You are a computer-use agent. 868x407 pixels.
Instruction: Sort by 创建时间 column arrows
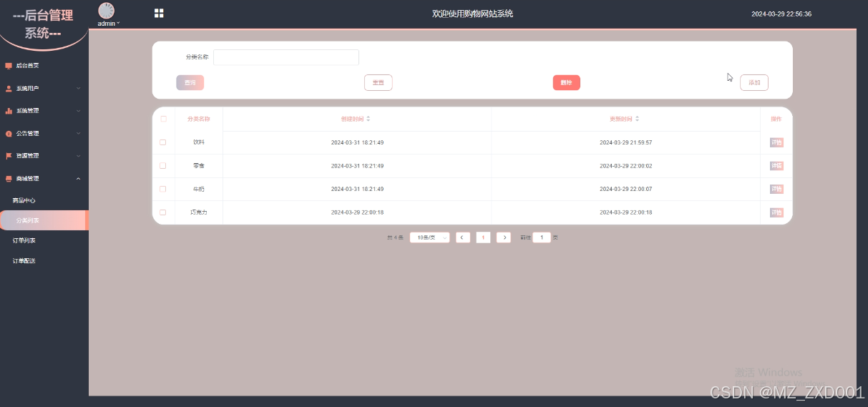(369, 119)
